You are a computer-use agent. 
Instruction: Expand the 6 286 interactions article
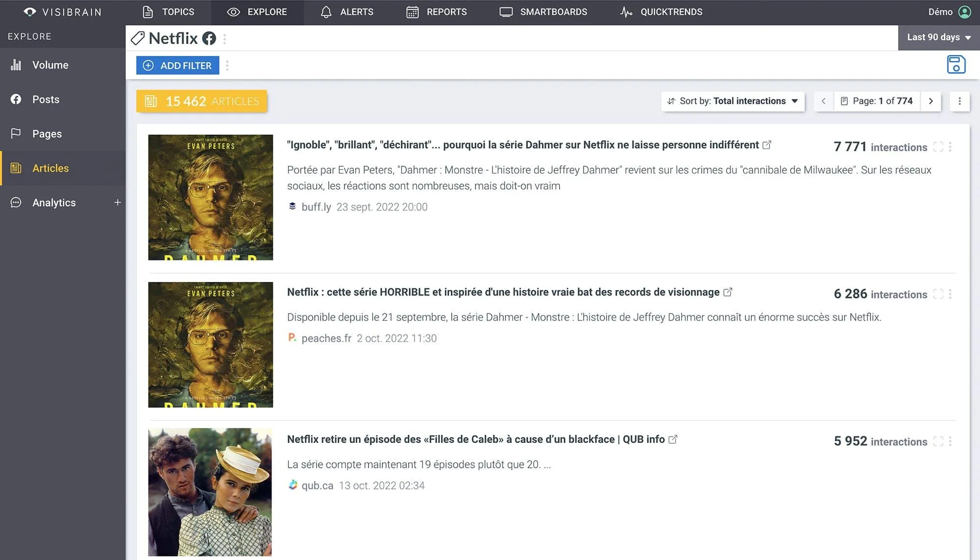click(938, 294)
